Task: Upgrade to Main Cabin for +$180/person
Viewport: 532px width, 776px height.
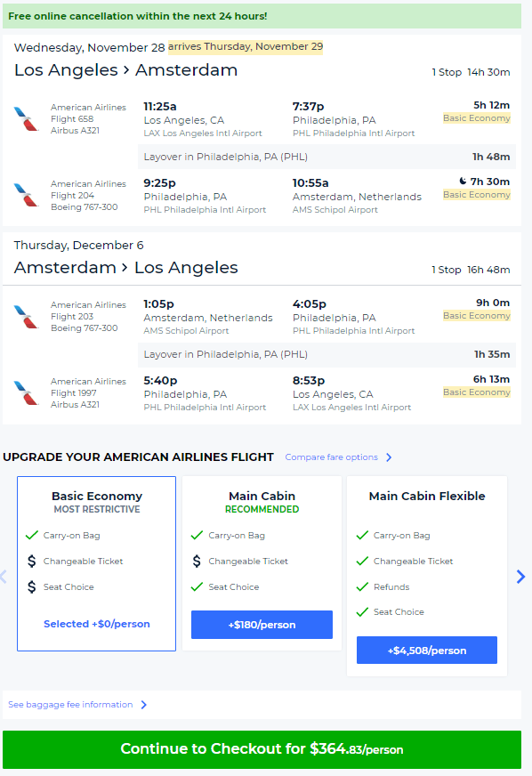Action: pos(262,625)
